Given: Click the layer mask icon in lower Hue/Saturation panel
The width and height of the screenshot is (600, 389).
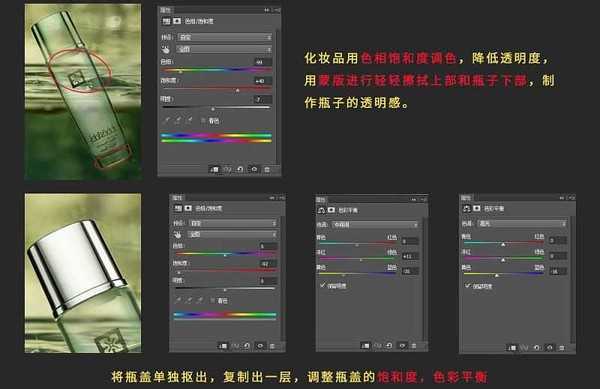Looking at the screenshot, I should coord(188,208).
